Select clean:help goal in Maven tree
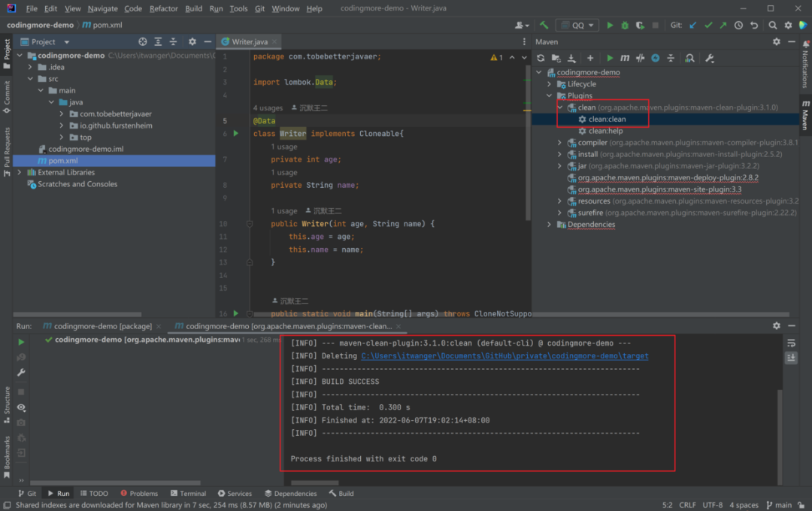 (605, 131)
